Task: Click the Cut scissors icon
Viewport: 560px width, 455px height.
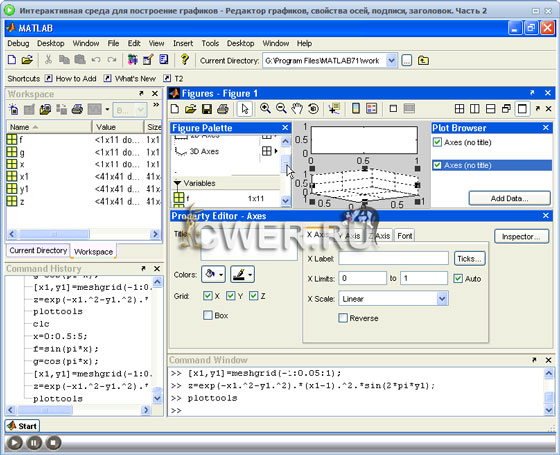Action: (x=48, y=60)
